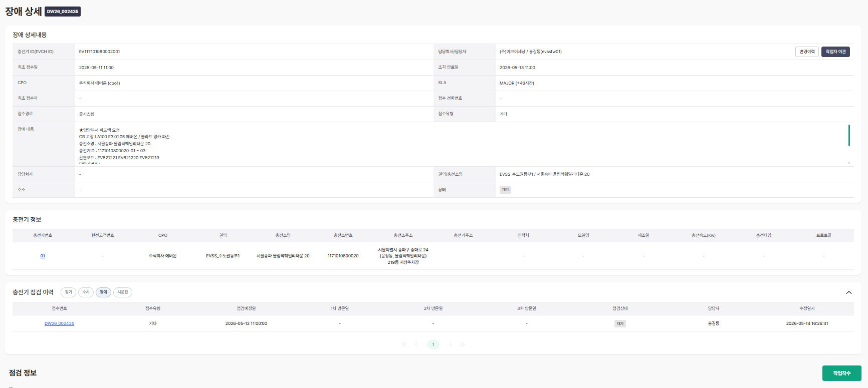Click the 점검 정보 section heading
The height and width of the screenshot is (388, 868).
tap(23, 373)
